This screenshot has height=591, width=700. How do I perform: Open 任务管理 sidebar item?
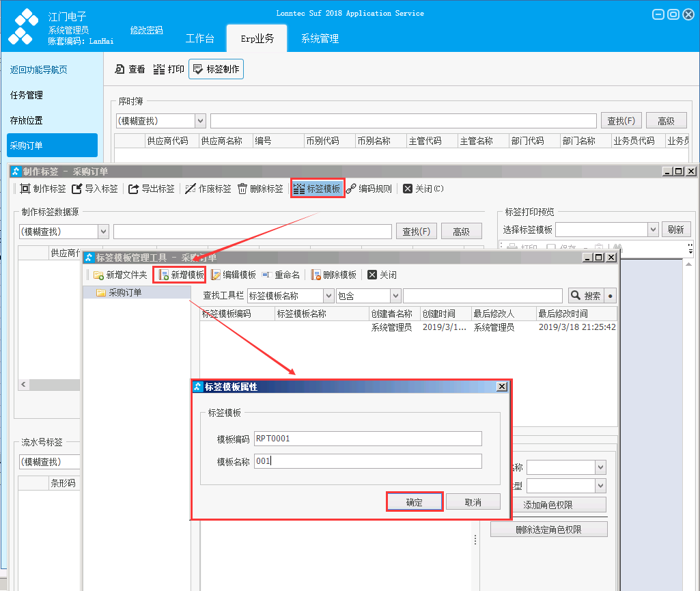pos(27,95)
